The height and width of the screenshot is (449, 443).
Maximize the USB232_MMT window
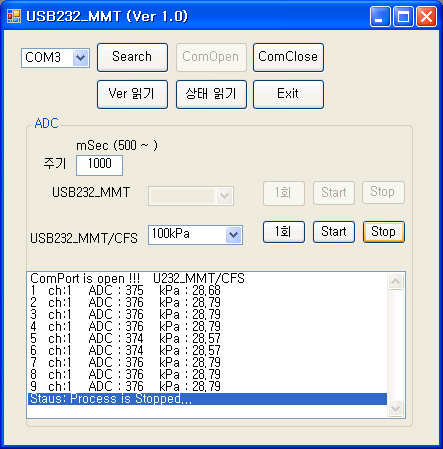(x=403, y=16)
